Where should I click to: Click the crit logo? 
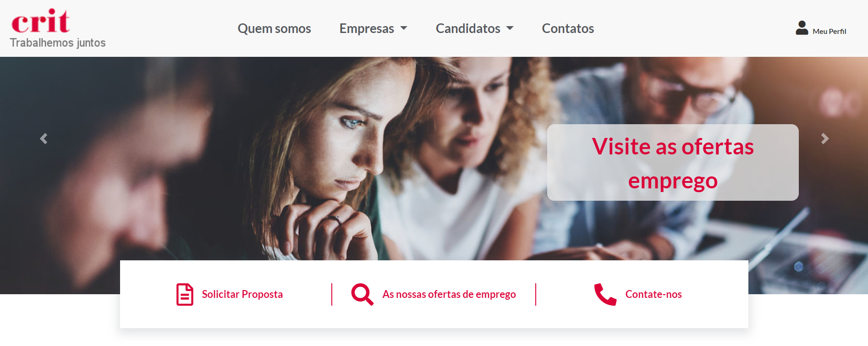(41, 21)
